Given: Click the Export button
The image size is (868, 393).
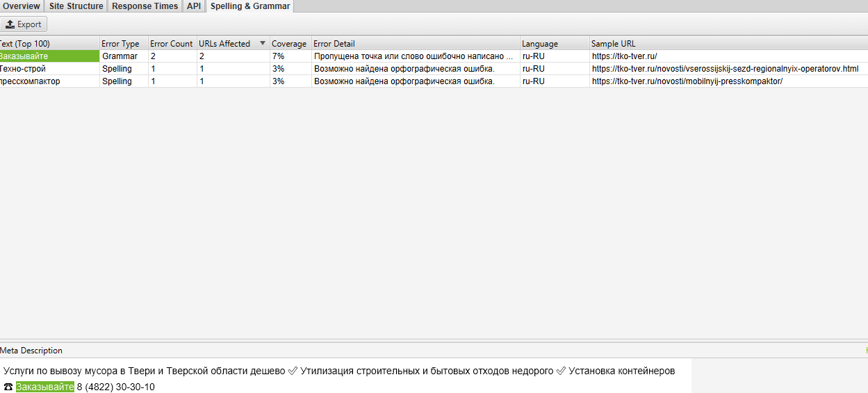Looking at the screenshot, I should point(24,24).
